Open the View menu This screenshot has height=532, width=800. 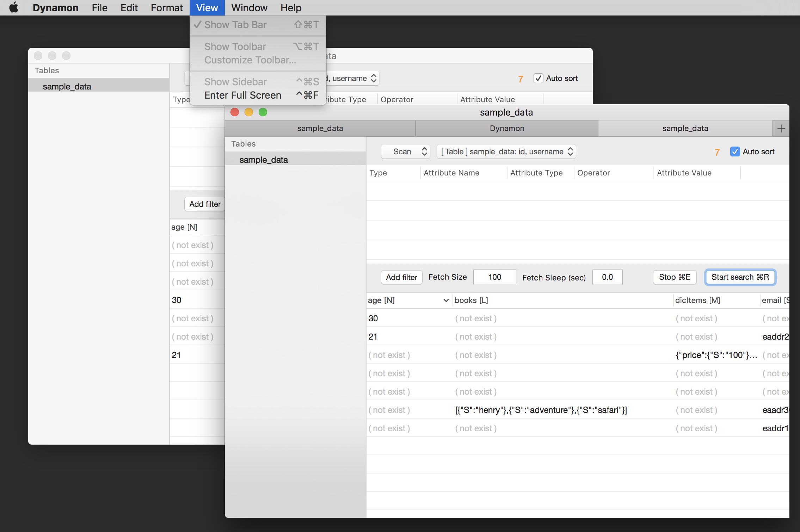click(x=207, y=7)
